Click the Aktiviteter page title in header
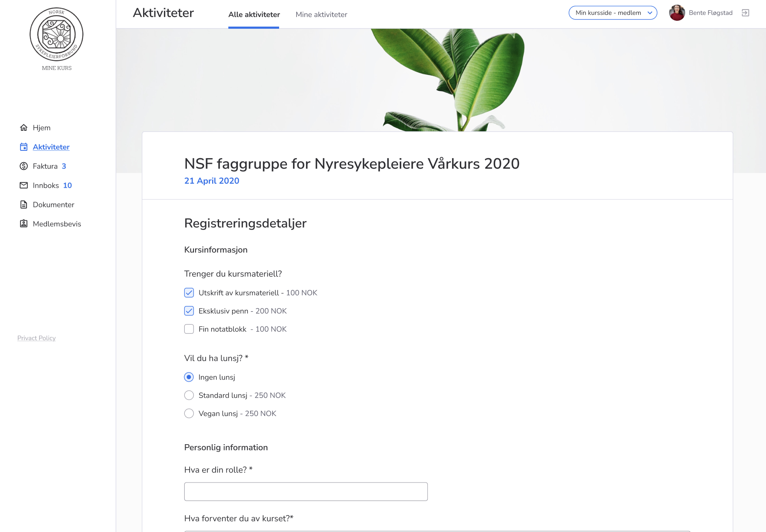Viewport: 766px width, 532px height. (x=163, y=13)
